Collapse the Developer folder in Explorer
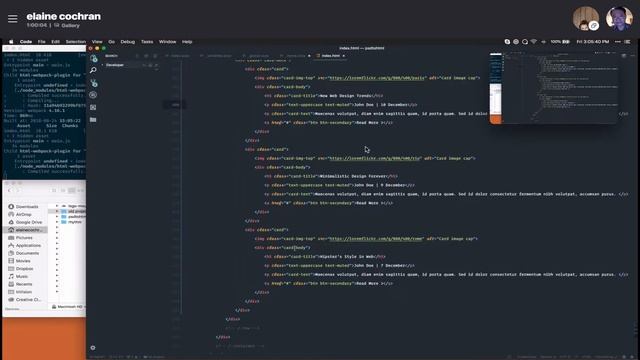 (x=102, y=65)
